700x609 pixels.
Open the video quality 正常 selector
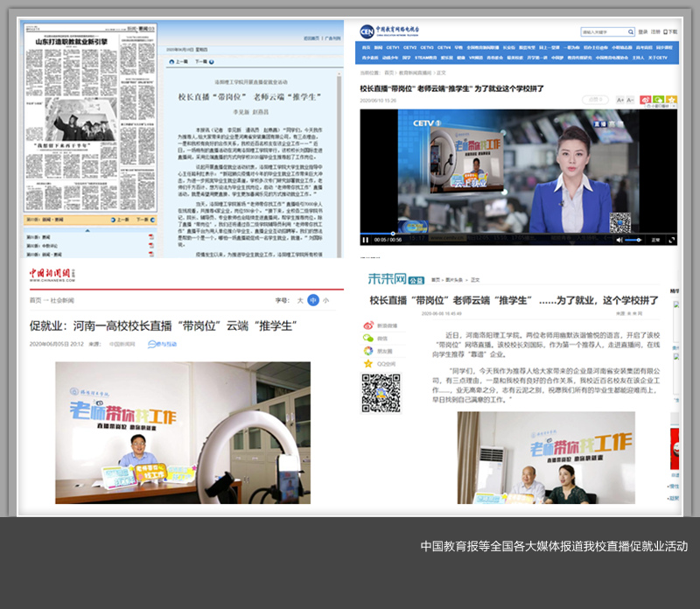(655, 239)
